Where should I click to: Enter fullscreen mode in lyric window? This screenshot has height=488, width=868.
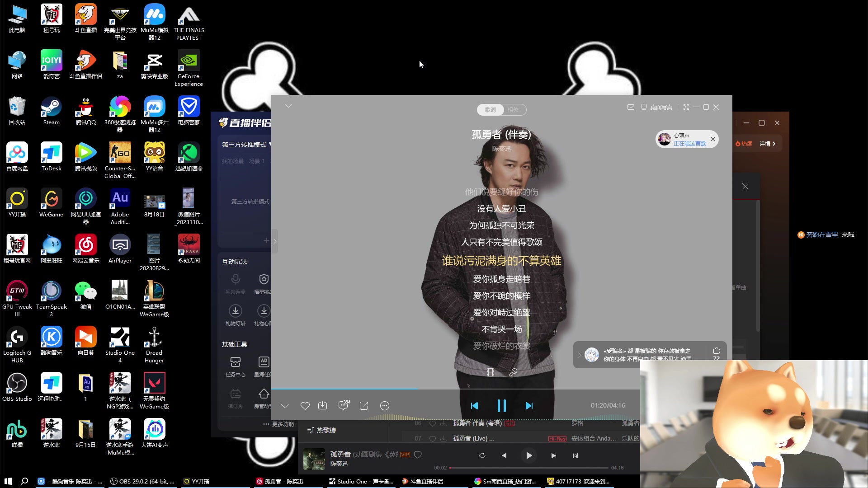tap(686, 107)
